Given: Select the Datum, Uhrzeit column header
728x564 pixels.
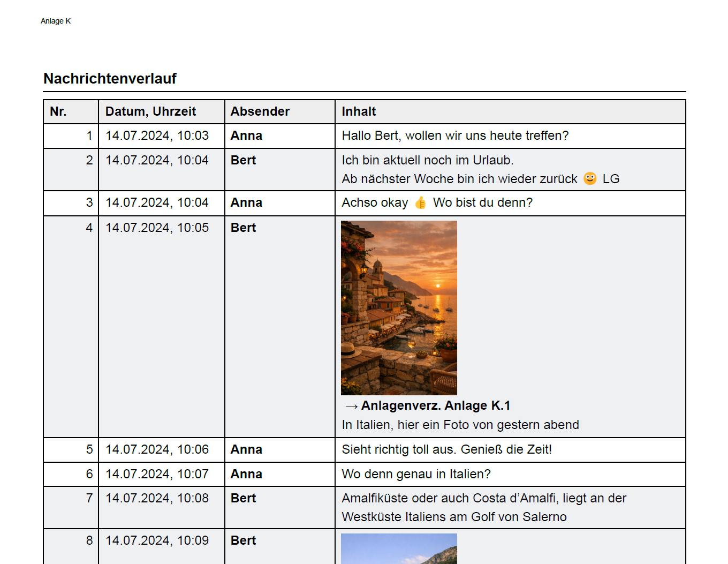Looking at the screenshot, I should click(x=150, y=111).
